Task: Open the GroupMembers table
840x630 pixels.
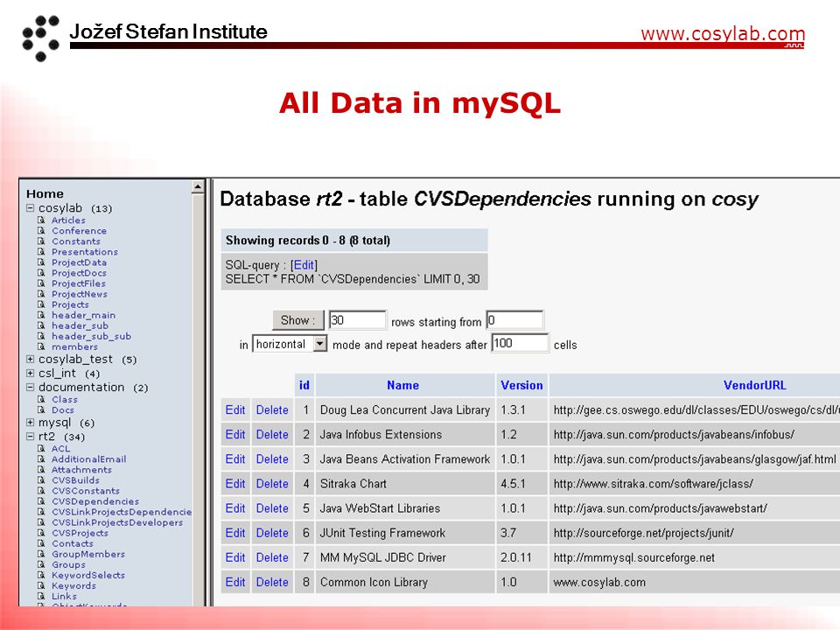Action: coord(88,554)
